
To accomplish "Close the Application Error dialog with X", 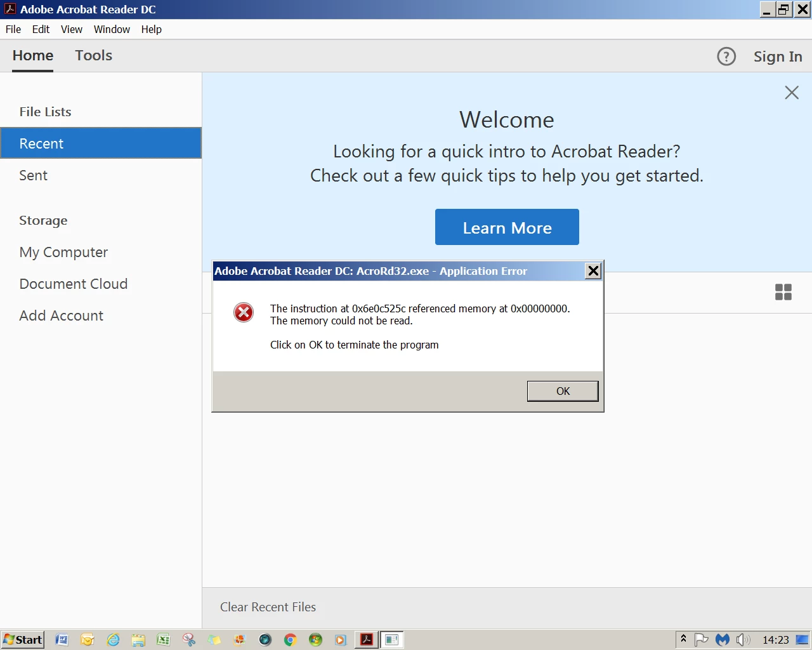I will 593,271.
